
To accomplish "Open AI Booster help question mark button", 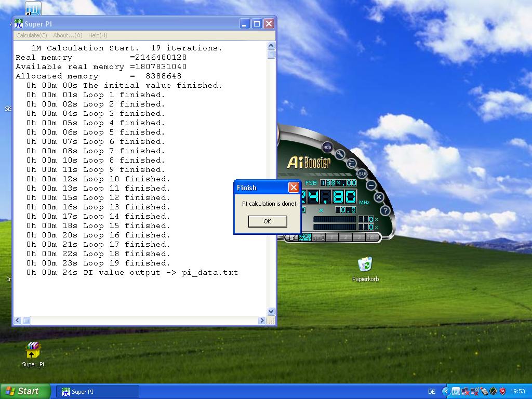I will point(385,211).
